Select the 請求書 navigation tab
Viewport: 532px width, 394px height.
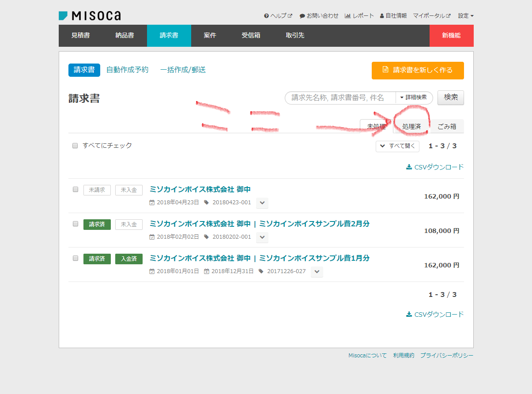point(169,36)
